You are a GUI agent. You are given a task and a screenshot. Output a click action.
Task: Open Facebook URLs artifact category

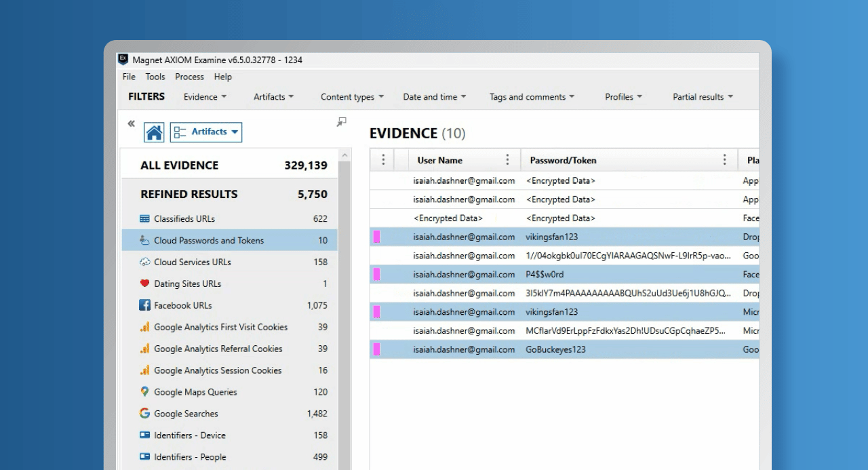pos(183,305)
